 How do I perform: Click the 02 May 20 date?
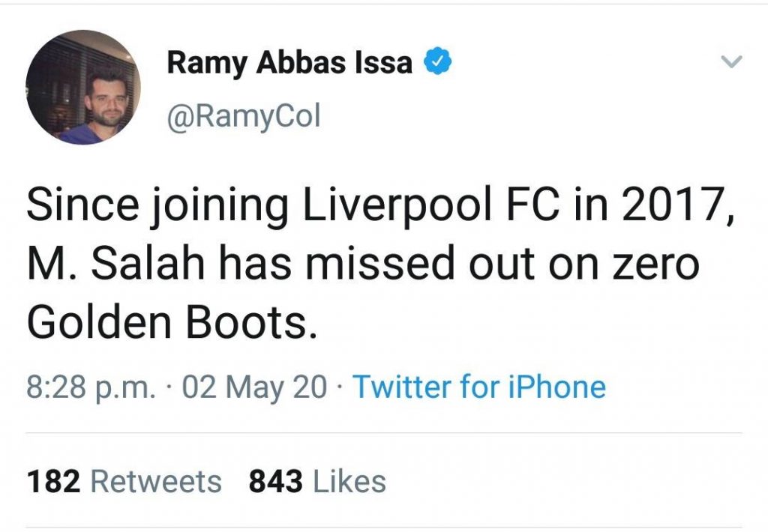click(254, 387)
